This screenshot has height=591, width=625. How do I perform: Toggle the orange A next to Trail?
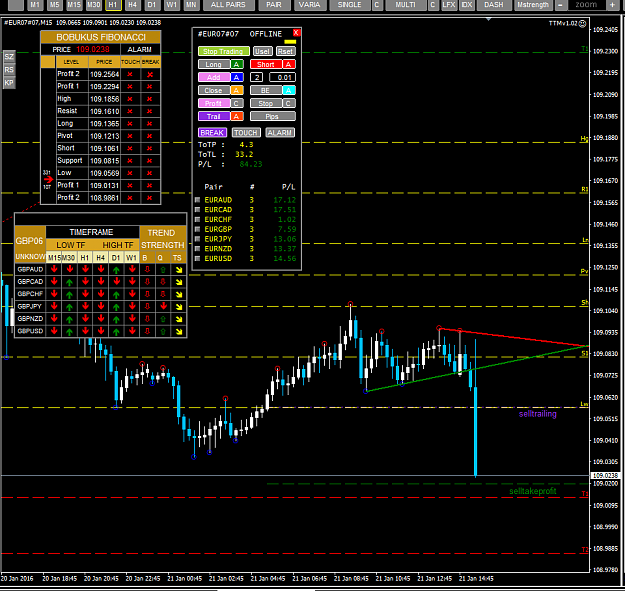coord(237,116)
